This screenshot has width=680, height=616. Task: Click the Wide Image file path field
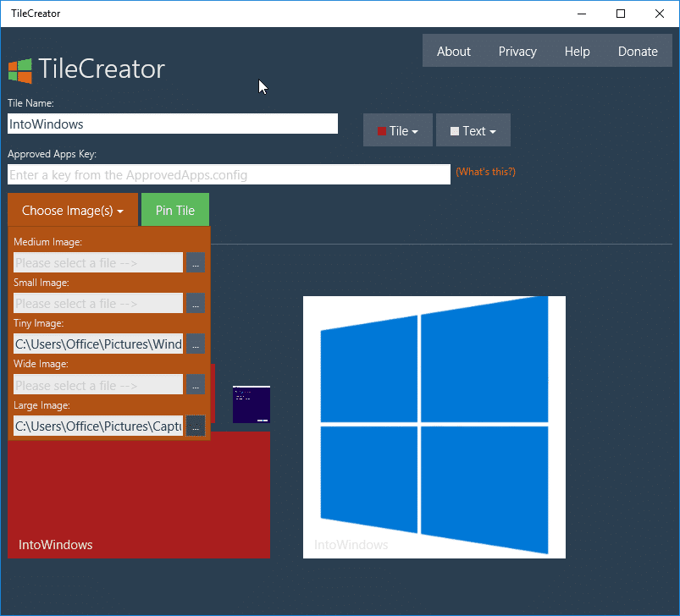tap(98, 385)
